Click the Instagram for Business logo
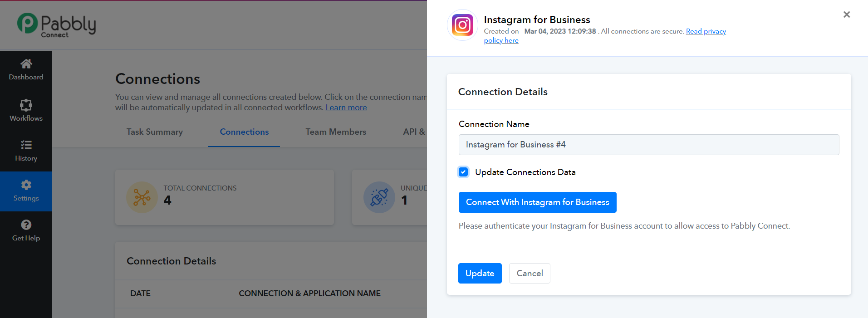Screen dimensions: 868x318 (462, 25)
